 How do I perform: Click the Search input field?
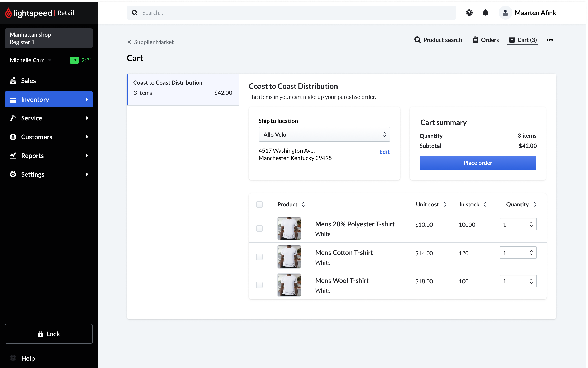tap(291, 13)
